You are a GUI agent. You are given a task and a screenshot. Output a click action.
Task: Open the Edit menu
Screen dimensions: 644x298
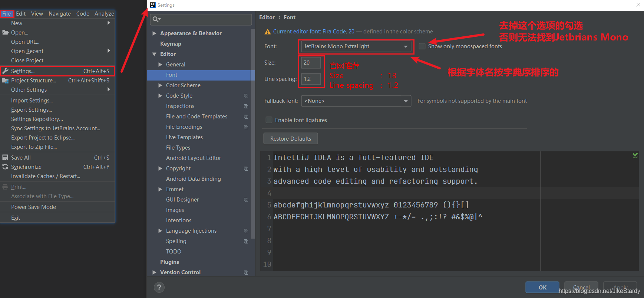pos(21,14)
